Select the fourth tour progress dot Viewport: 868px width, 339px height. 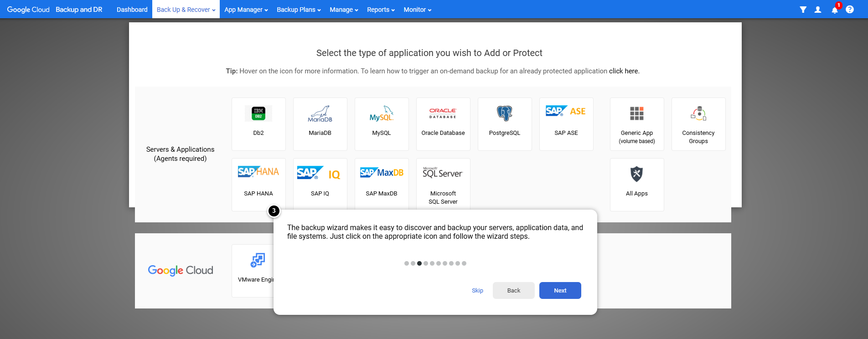(x=426, y=263)
